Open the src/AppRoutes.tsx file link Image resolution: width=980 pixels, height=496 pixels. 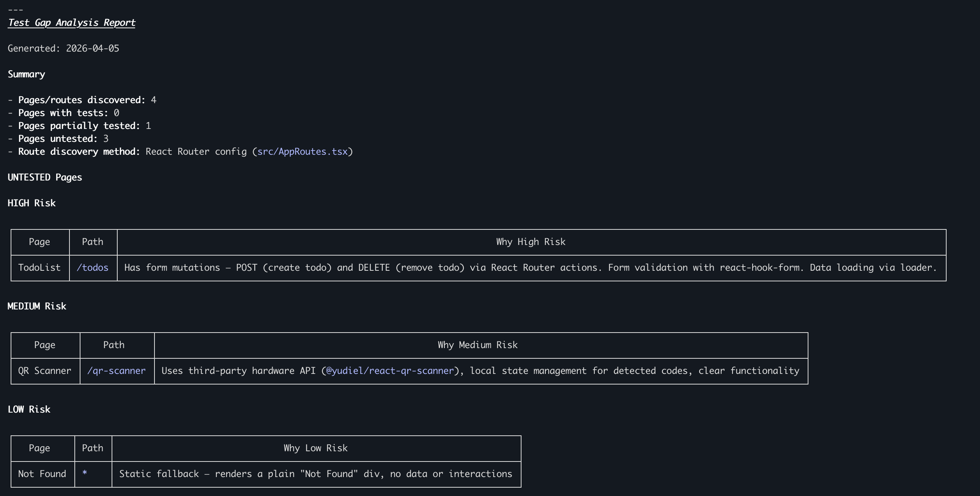(x=303, y=152)
